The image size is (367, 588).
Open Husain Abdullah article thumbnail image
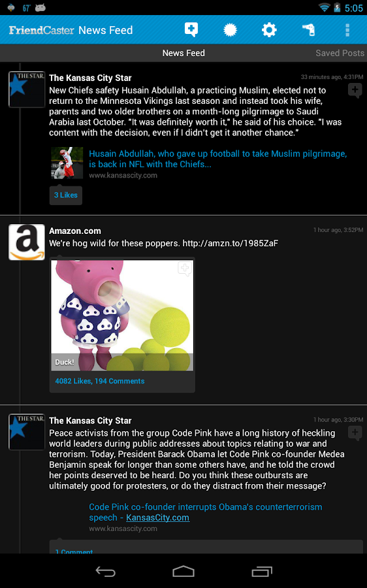[67, 163]
